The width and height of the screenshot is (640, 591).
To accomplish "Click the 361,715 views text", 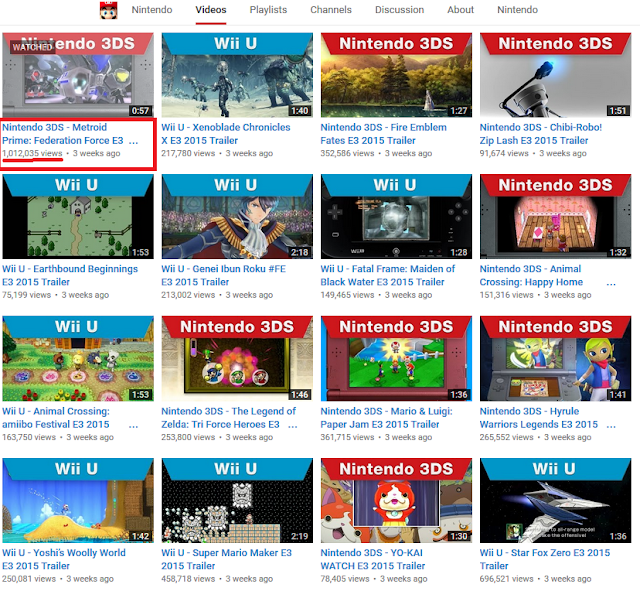I will 347,437.
